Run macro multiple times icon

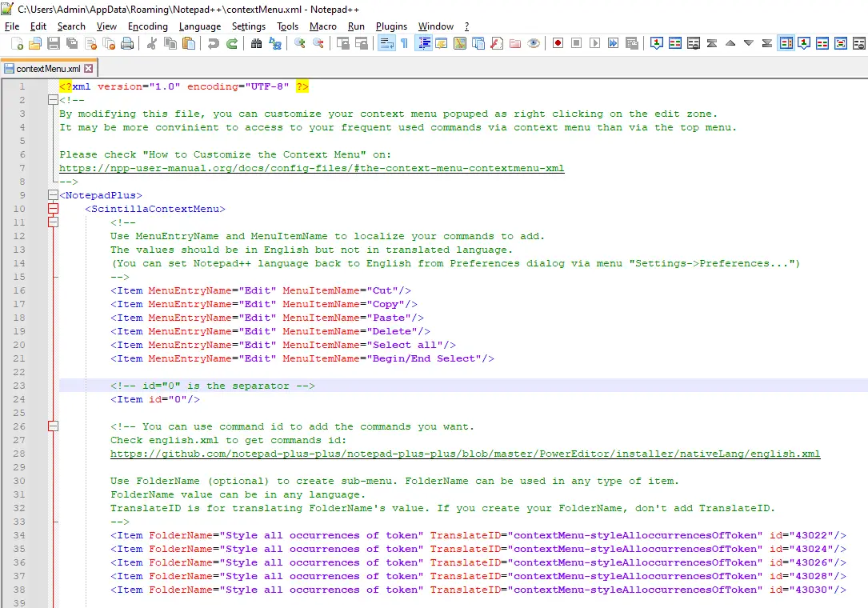[x=614, y=43]
